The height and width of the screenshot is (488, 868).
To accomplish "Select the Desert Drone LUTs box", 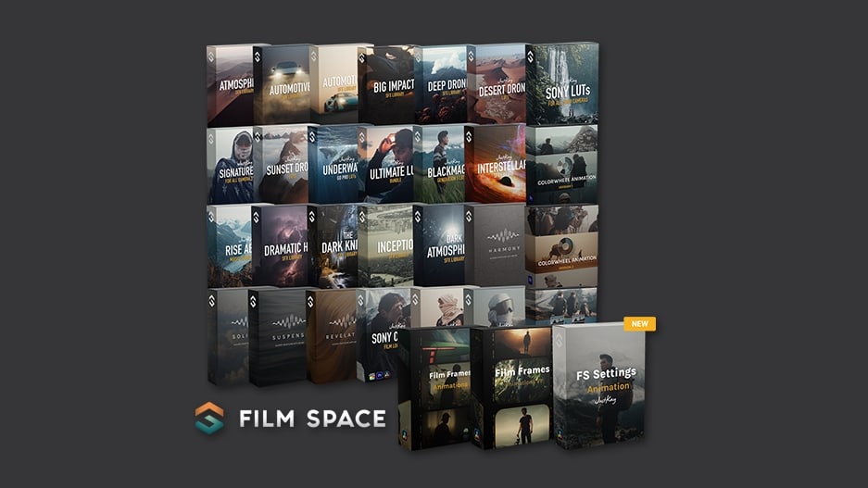I will pos(497,84).
